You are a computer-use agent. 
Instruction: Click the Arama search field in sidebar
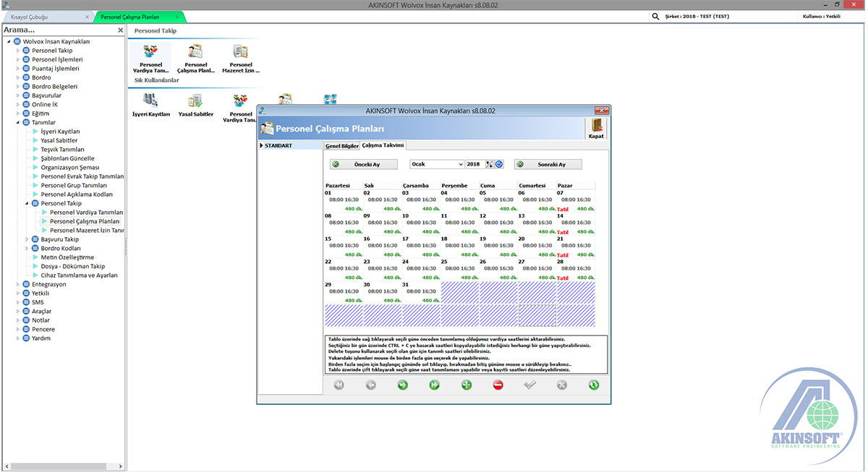pos(58,30)
